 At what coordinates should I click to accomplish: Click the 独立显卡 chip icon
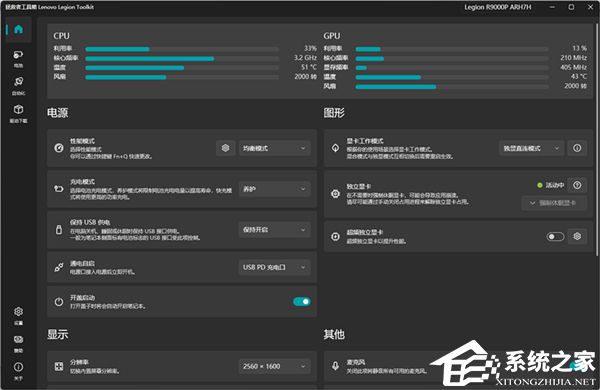tap(336, 194)
